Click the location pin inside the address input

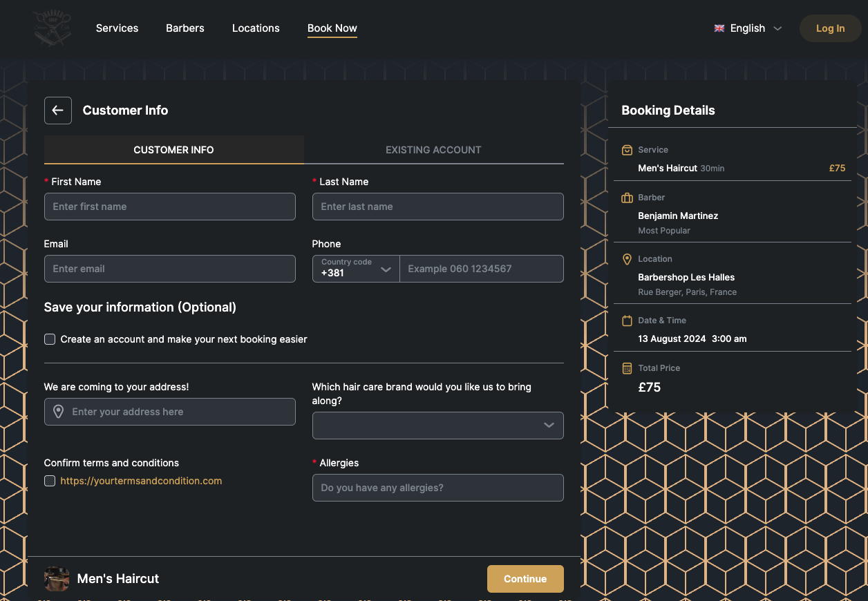58,412
